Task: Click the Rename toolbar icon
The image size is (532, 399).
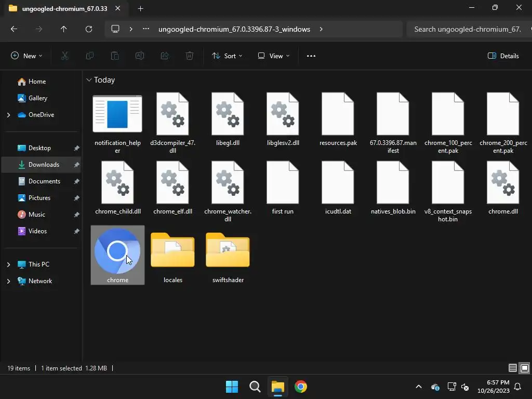Action: [x=140, y=56]
